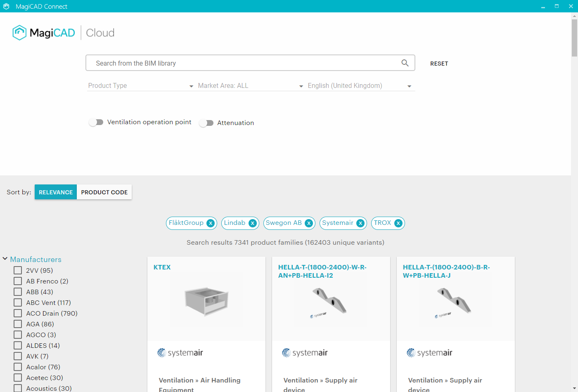Remove the Lindab filter chip
This screenshot has width=578, height=392.
253,223
